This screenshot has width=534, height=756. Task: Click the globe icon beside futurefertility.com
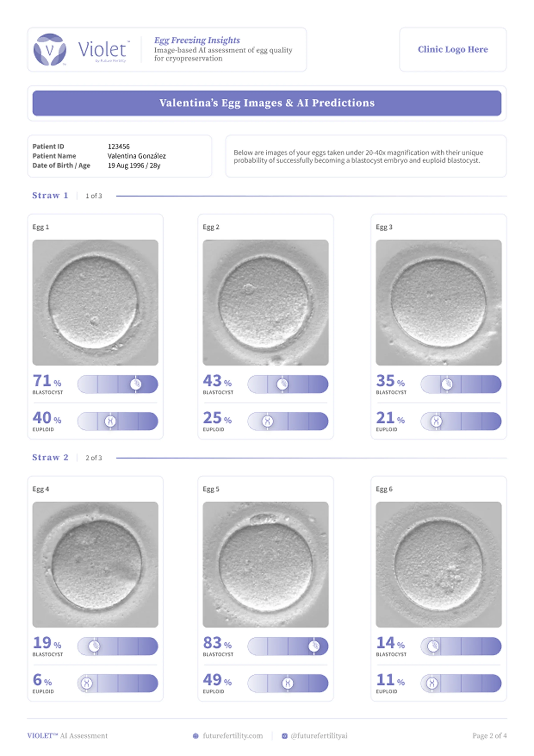tap(195, 736)
